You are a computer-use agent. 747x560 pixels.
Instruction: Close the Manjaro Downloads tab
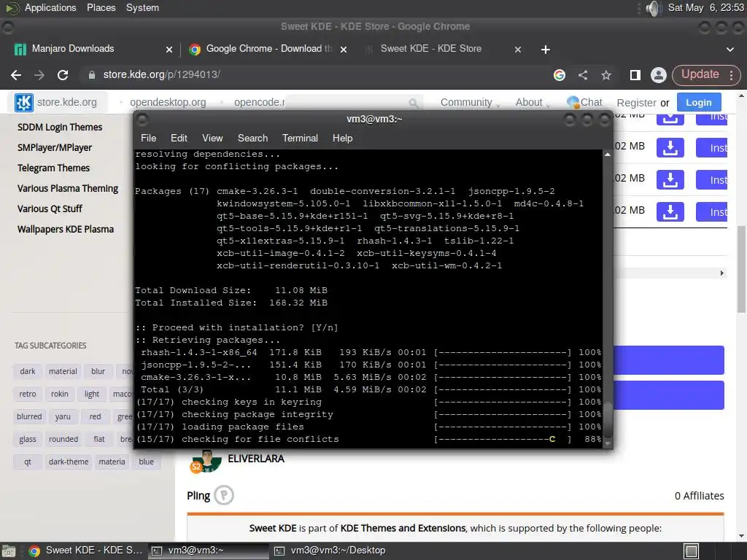169,49
